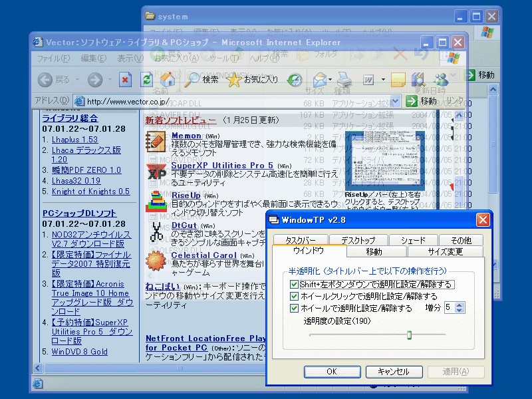Screen dimensions: 532x399
Task: Open the 表示(V) menu in Internet Explorer
Action: tap(130, 59)
